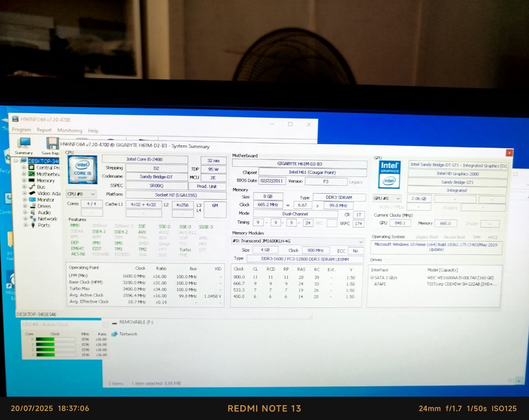Viewport: 529px width, 420px height.
Task: Expand the Bus tree node
Action: pos(24,187)
